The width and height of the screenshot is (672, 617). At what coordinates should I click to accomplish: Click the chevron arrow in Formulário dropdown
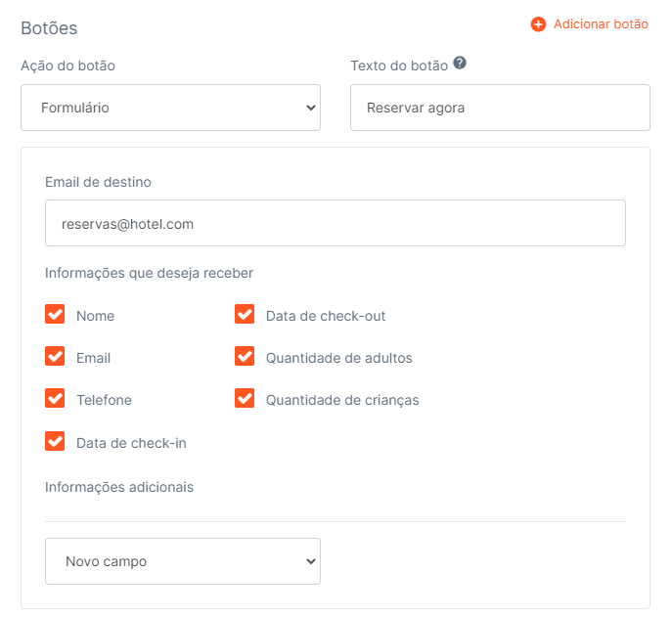pyautogui.click(x=311, y=108)
